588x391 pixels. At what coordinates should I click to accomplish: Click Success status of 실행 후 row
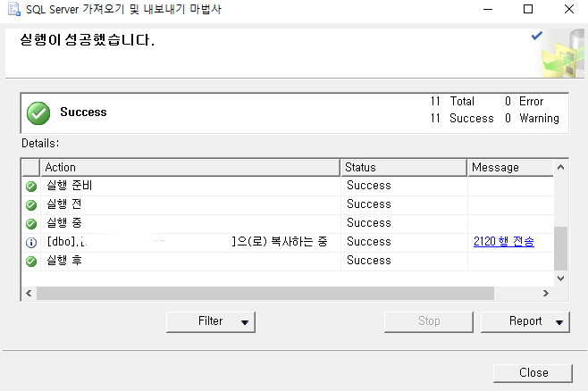click(369, 261)
